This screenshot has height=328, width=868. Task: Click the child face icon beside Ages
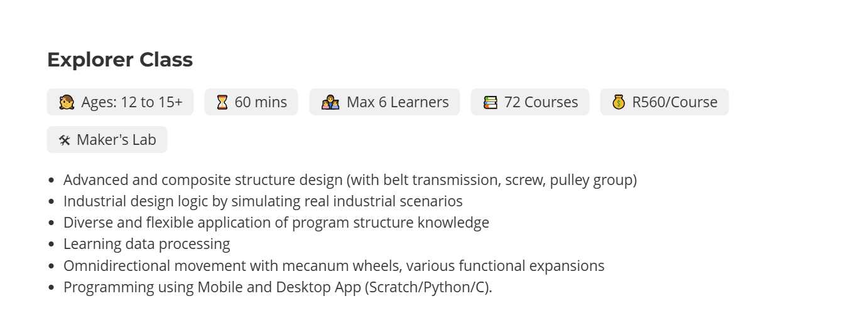coord(67,102)
